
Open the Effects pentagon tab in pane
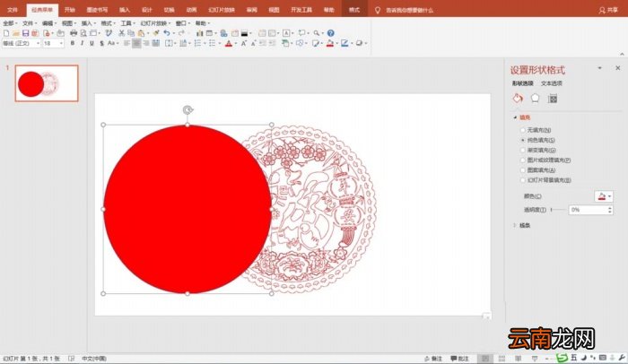coord(535,98)
